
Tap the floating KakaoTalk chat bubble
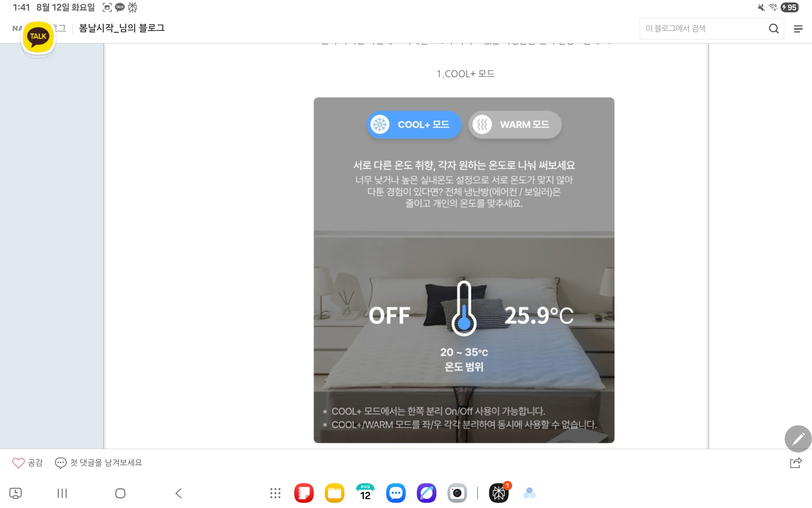click(38, 37)
